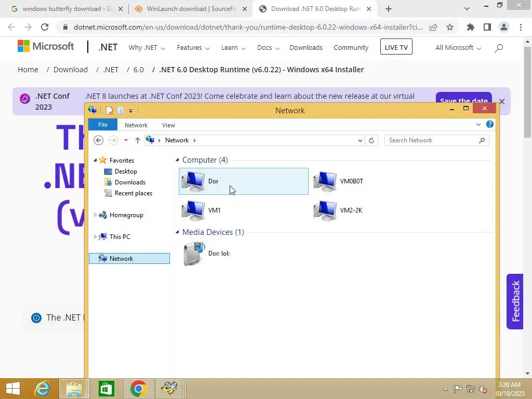Image resolution: width=532 pixels, height=399 pixels.
Task: Bookmark this page with the star
Action: coord(450,27)
